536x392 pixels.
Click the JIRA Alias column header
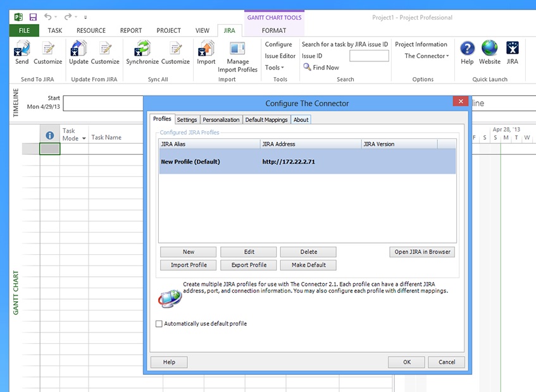[x=209, y=144]
